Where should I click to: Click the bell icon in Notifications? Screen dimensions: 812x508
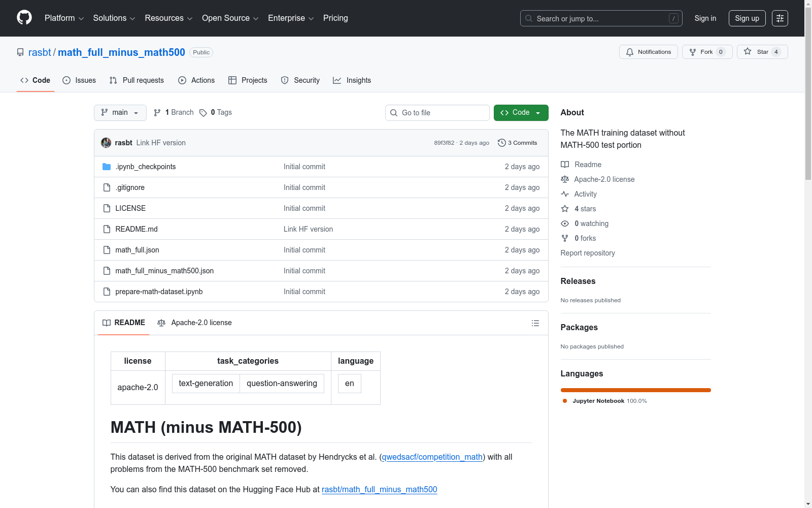[x=630, y=52]
